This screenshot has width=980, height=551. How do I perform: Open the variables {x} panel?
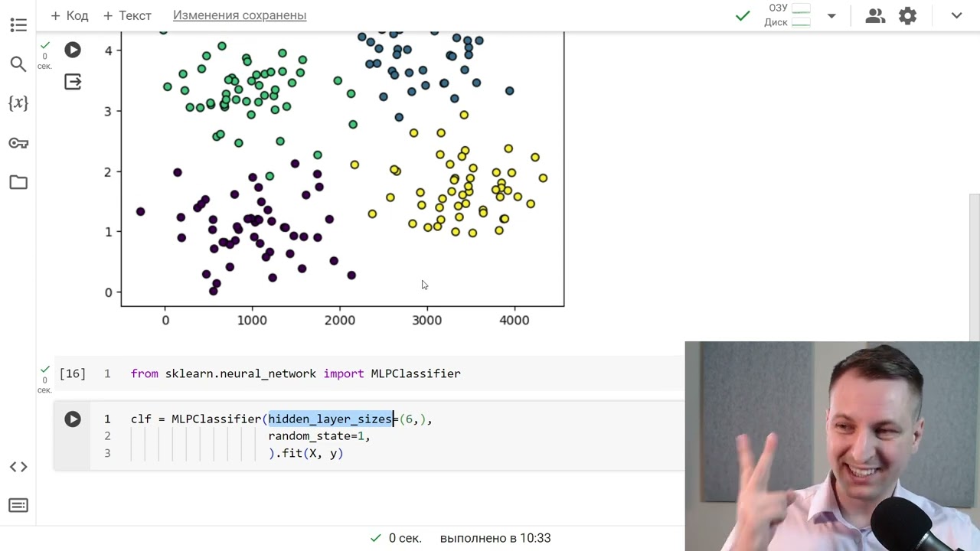point(18,103)
